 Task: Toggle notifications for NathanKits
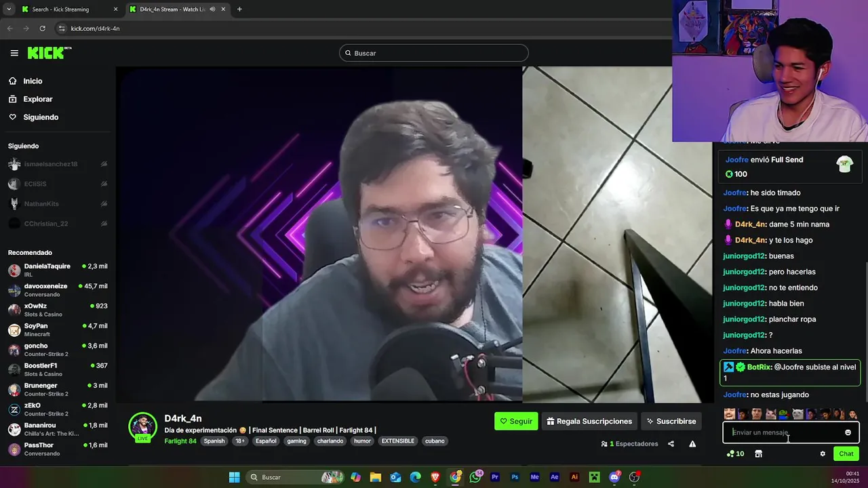click(x=104, y=203)
